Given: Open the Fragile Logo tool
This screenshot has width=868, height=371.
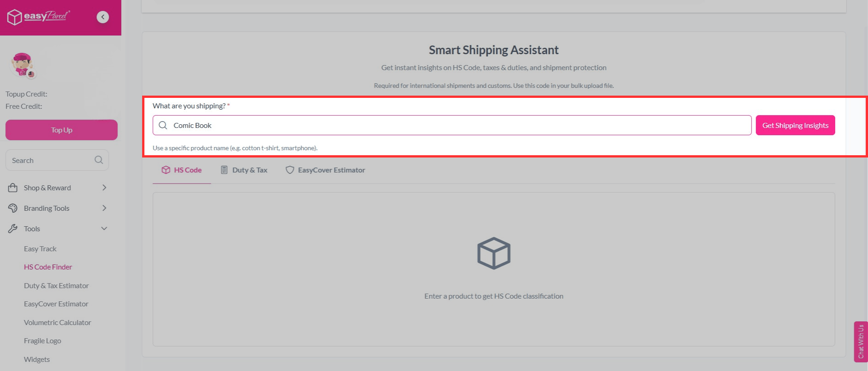Looking at the screenshot, I should pos(42,341).
